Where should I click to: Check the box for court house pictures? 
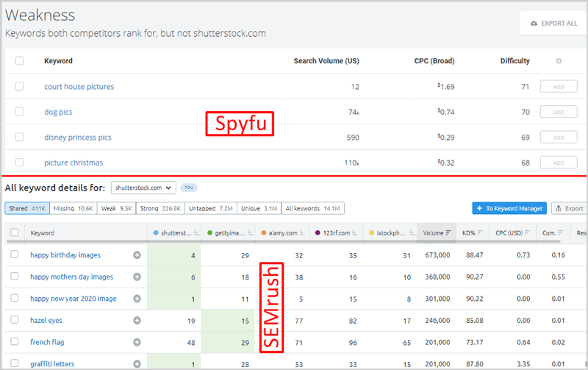20,87
